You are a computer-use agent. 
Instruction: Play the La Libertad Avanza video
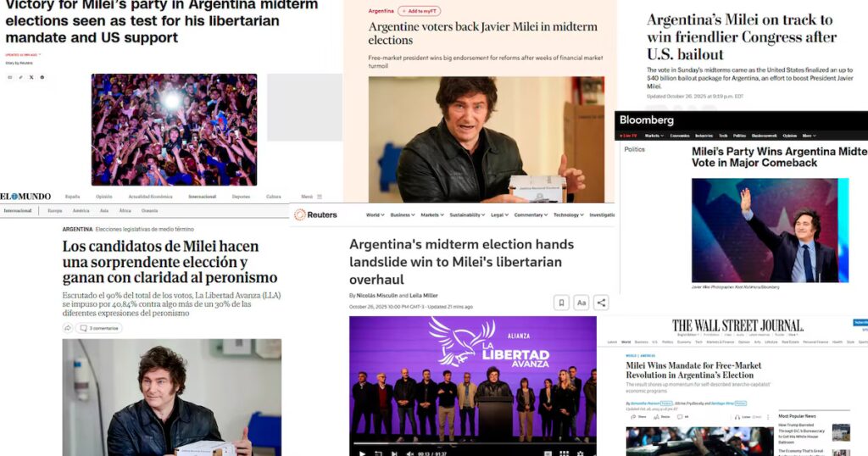point(362,453)
